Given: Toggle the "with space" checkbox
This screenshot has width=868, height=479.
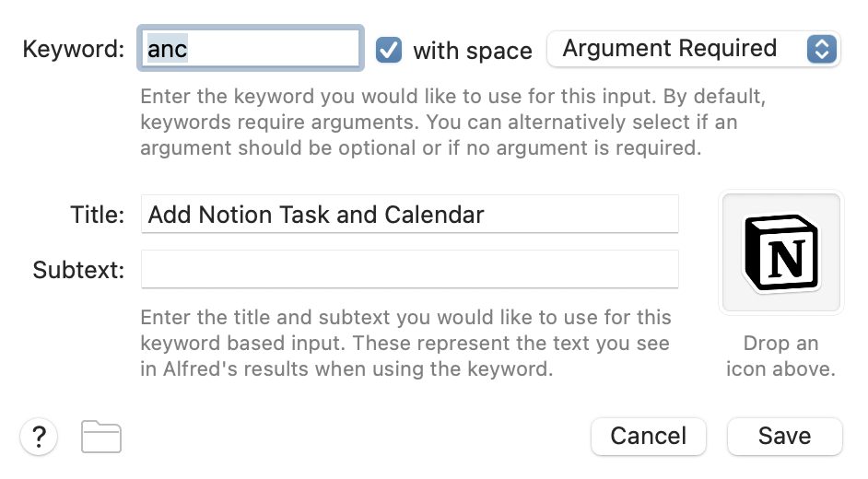Looking at the screenshot, I should pyautogui.click(x=389, y=50).
